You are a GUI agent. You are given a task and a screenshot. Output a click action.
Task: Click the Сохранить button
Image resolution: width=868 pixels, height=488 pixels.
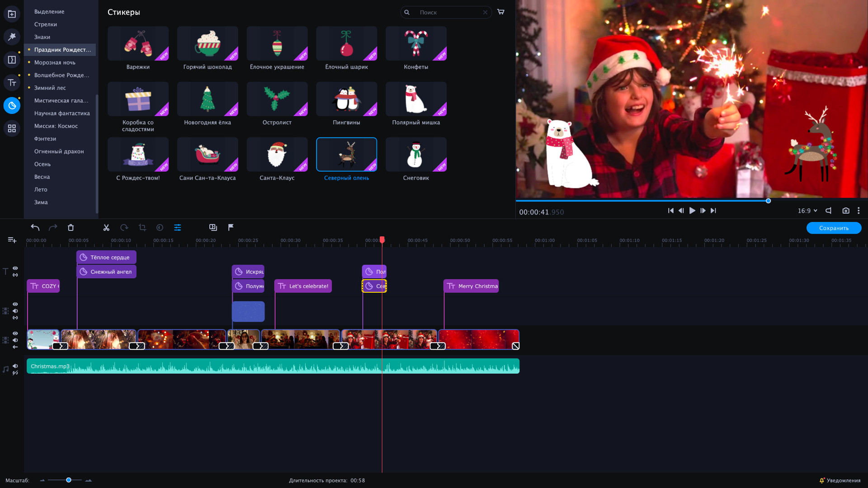tap(834, 228)
